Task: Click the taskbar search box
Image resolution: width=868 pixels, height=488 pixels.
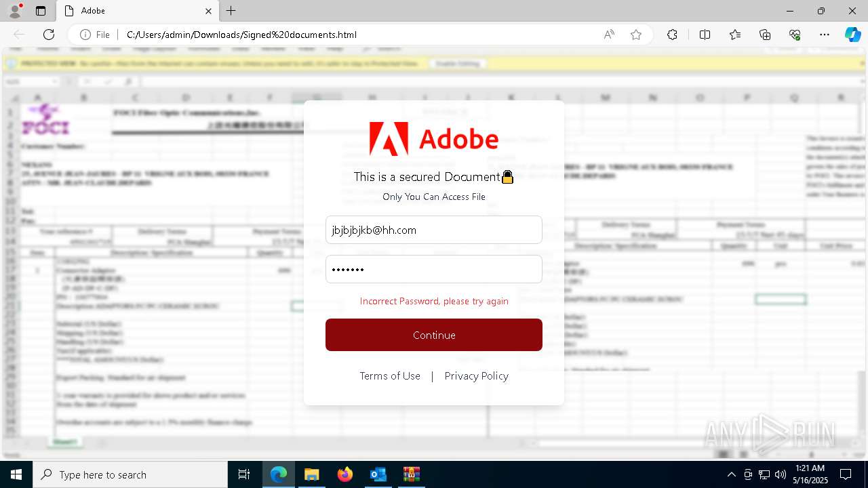Action: point(130,474)
